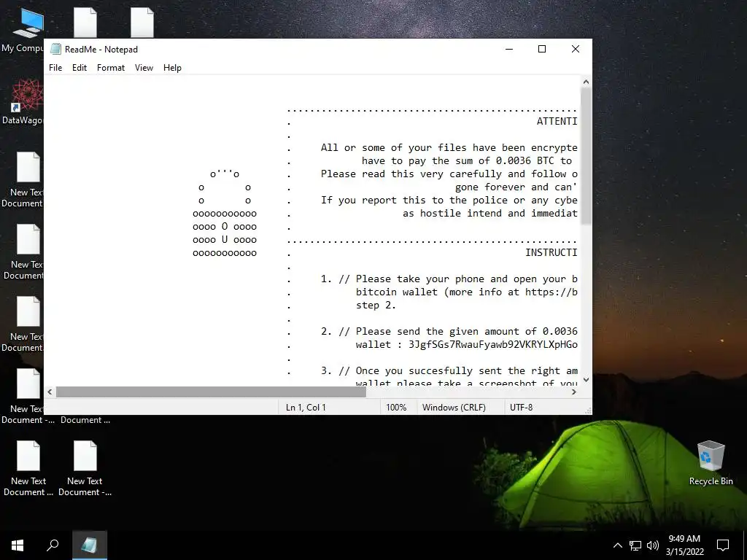Click the 'as hostile intend and immediat' line
Screen dimensions: 747x560
[489, 214]
